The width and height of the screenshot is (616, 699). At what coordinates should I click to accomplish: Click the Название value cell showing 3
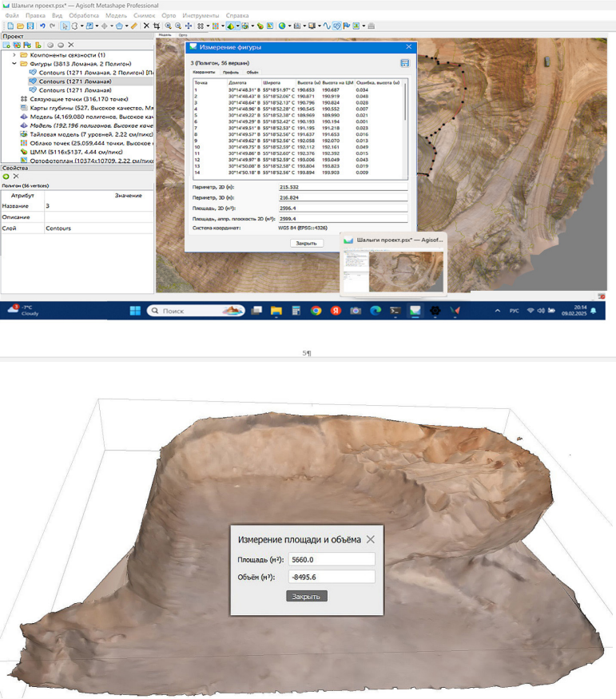coord(98,206)
